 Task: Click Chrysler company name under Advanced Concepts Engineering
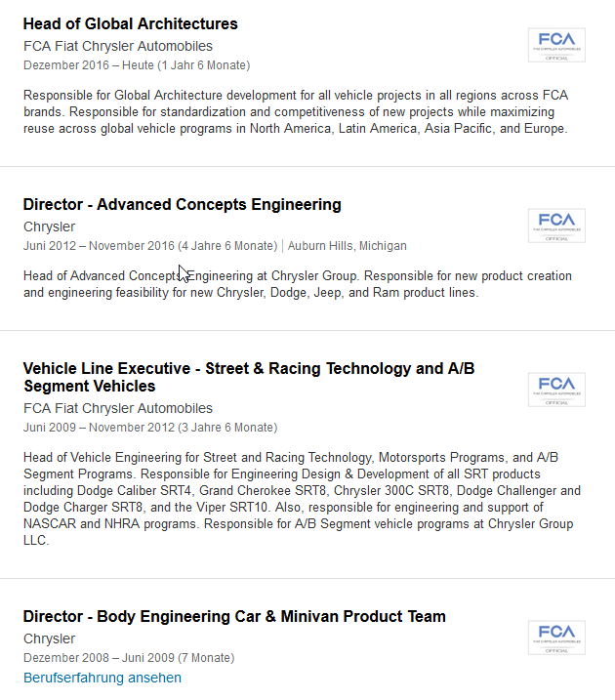click(49, 226)
